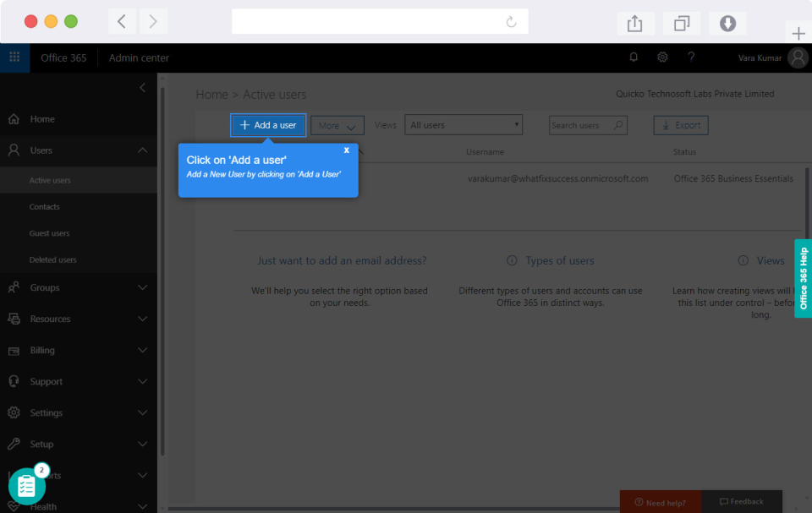Open the More dropdown button
This screenshot has height=513, width=812.
point(337,125)
